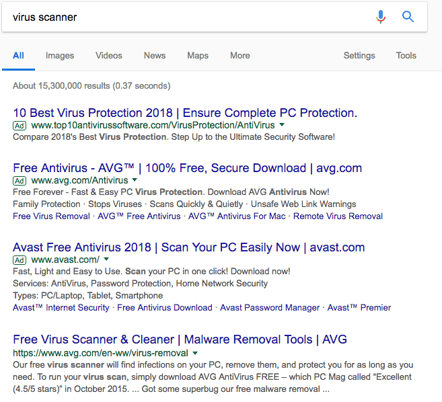
Task: Click the blue search magnifier icon
Action: coord(408,16)
